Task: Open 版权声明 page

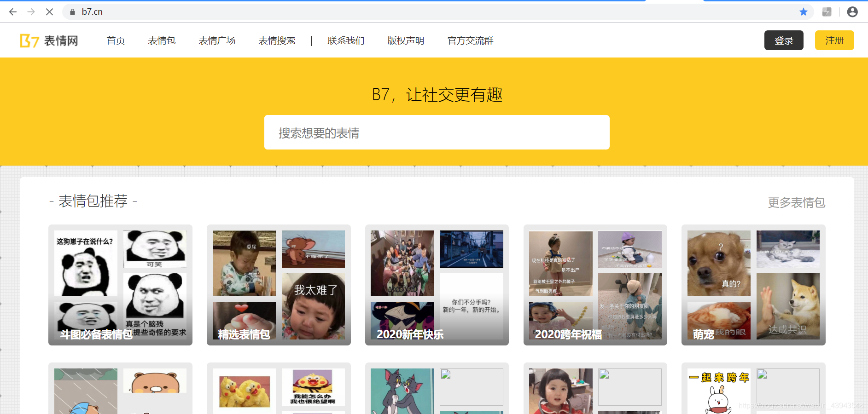Action: [x=406, y=40]
